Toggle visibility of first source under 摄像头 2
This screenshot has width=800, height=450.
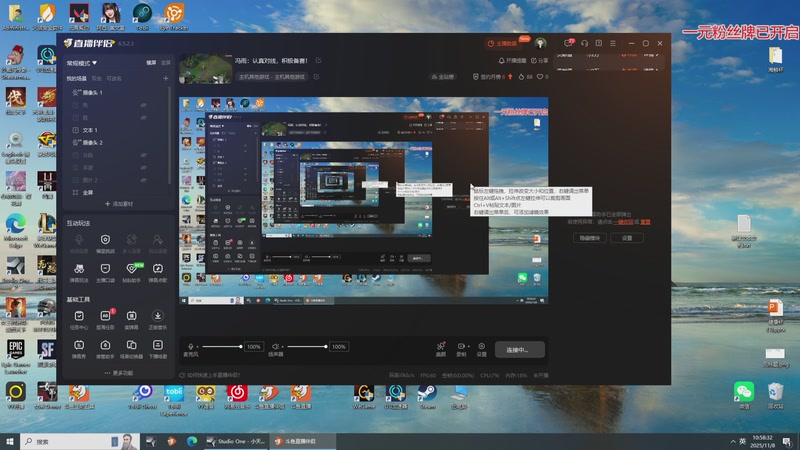pos(144,155)
